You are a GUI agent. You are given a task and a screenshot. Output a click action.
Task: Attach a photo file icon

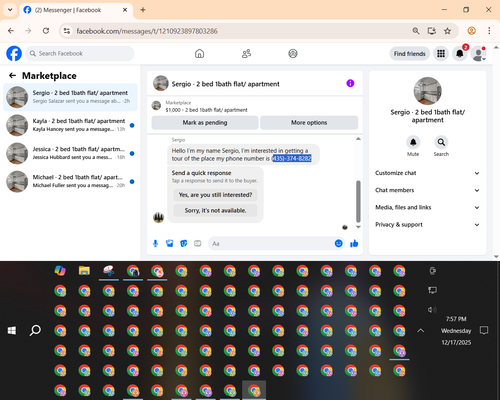pyautogui.click(x=170, y=244)
